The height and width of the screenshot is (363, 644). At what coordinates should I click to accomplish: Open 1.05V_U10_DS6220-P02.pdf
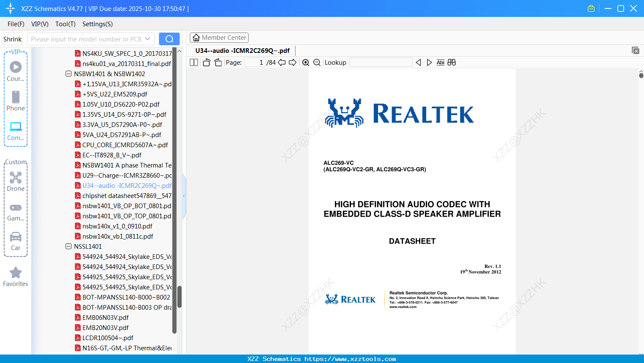pos(117,104)
